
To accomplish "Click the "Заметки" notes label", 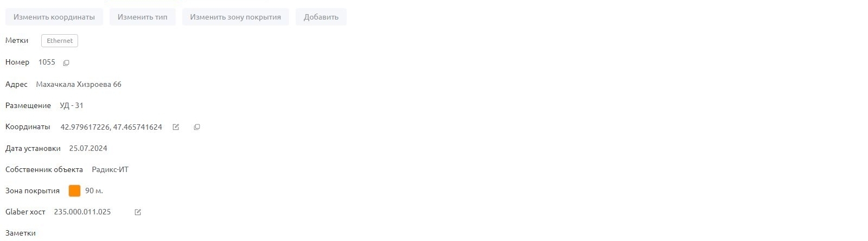I will (x=21, y=233).
